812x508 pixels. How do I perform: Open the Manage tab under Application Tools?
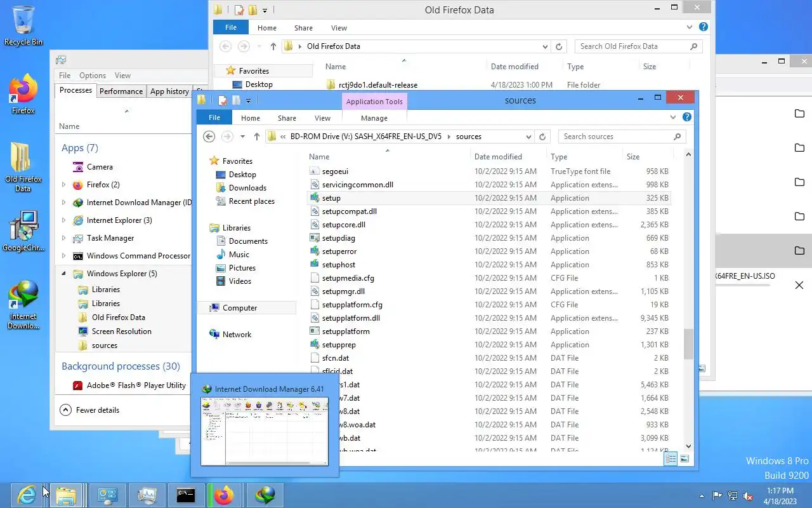(x=374, y=118)
